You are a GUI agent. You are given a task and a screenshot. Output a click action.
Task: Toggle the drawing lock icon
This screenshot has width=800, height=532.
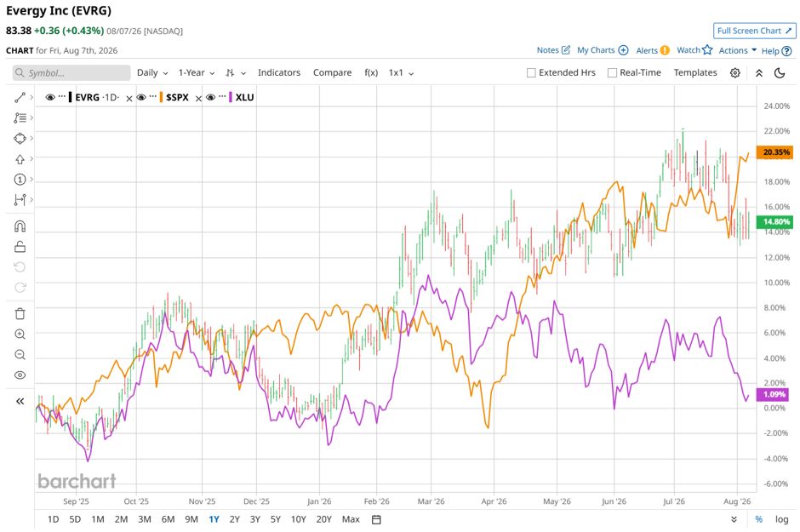point(20,247)
